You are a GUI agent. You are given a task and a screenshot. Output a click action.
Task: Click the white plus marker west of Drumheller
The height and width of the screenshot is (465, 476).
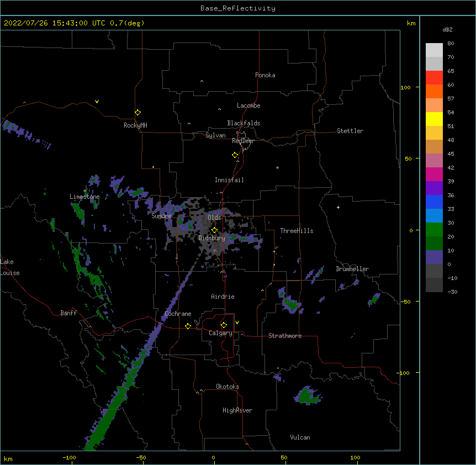338,207
